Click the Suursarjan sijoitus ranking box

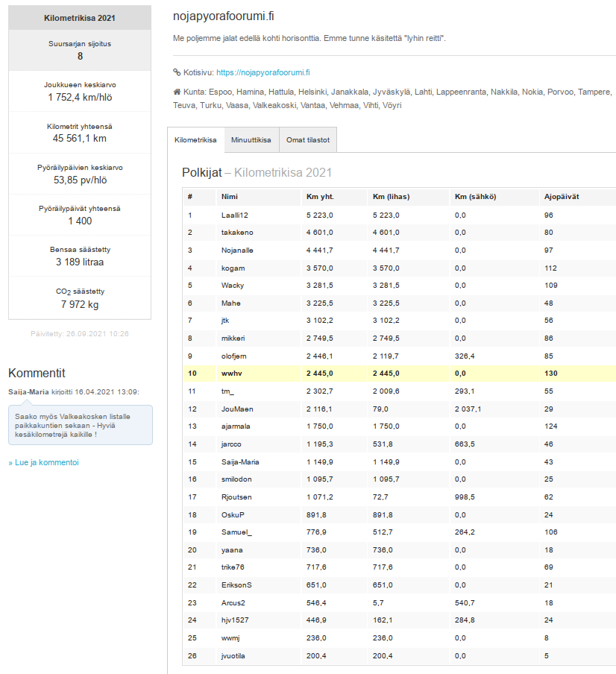point(80,49)
